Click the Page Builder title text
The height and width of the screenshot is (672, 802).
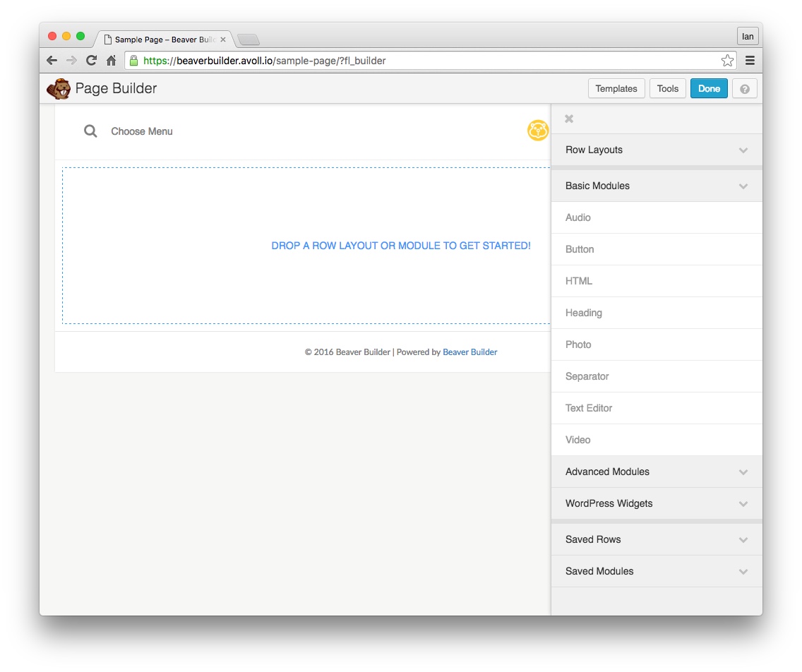(x=116, y=88)
